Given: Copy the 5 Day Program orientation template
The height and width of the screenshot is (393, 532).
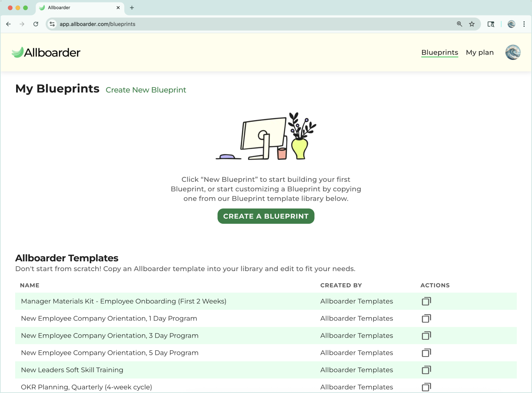Looking at the screenshot, I should point(426,353).
